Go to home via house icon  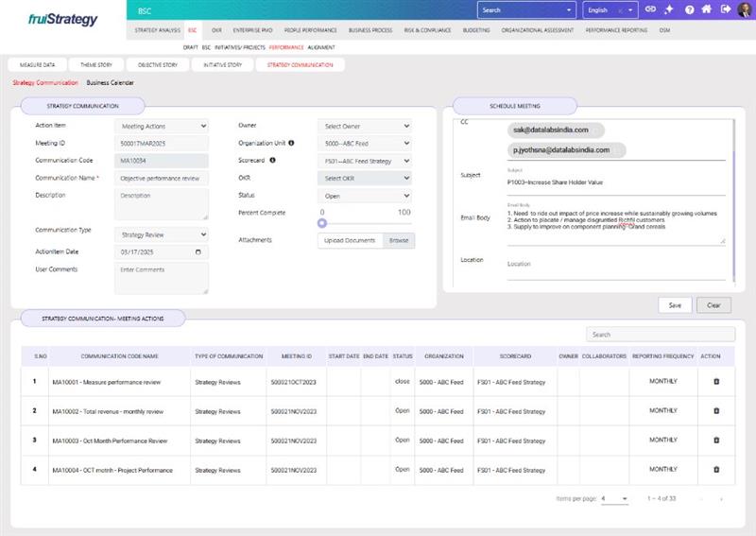[x=707, y=10]
